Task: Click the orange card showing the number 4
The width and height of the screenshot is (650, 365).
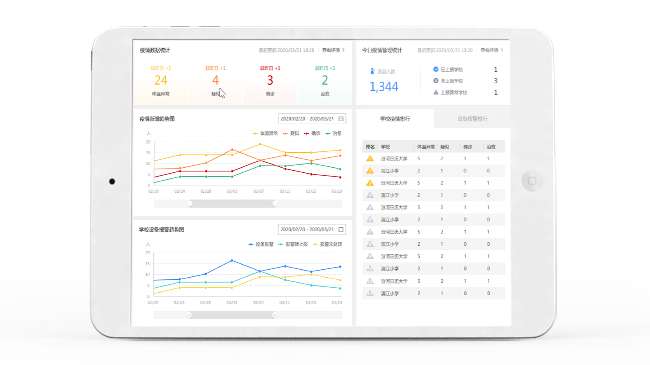Action: pyautogui.click(x=216, y=81)
